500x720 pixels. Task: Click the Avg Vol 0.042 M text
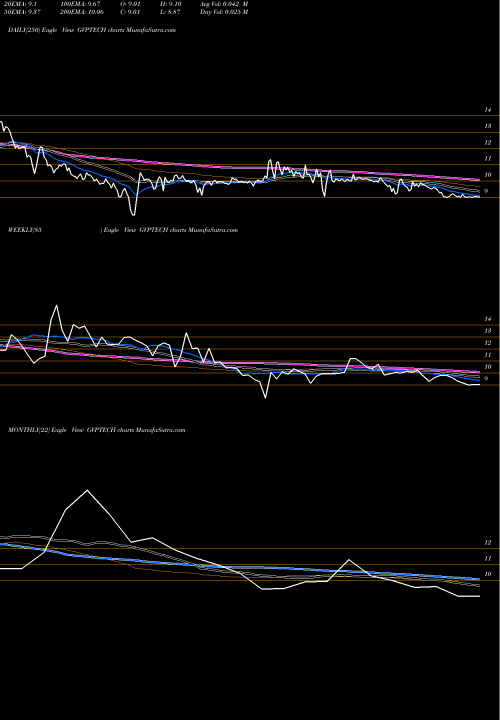(x=224, y=4)
